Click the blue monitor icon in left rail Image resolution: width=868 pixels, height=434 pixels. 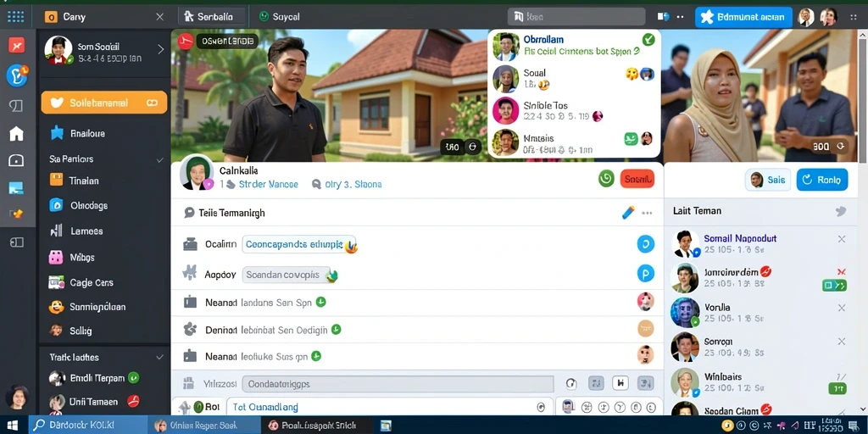click(x=17, y=188)
